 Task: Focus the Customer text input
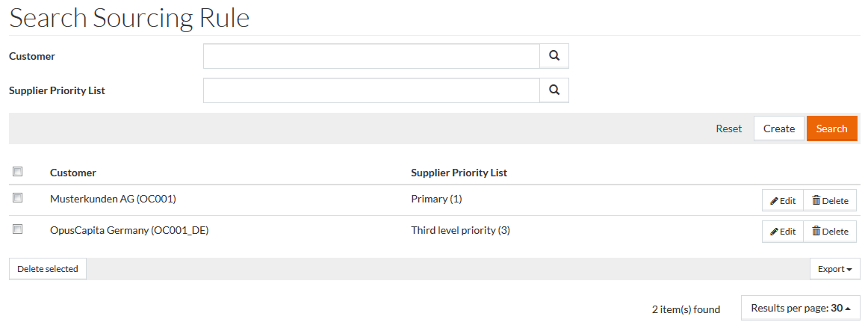(371, 56)
